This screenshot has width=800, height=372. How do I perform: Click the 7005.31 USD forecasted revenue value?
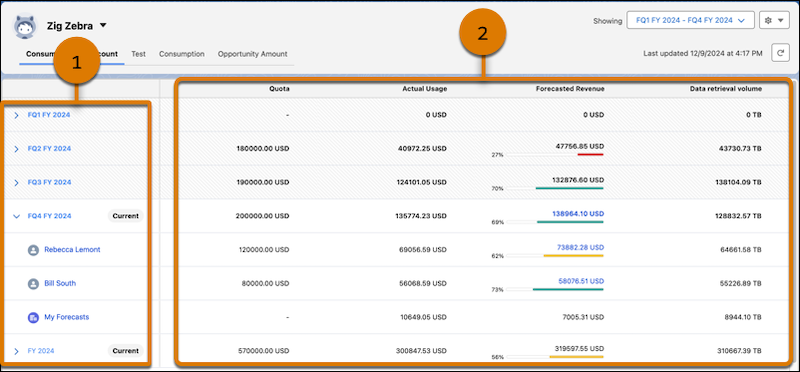[582, 317]
